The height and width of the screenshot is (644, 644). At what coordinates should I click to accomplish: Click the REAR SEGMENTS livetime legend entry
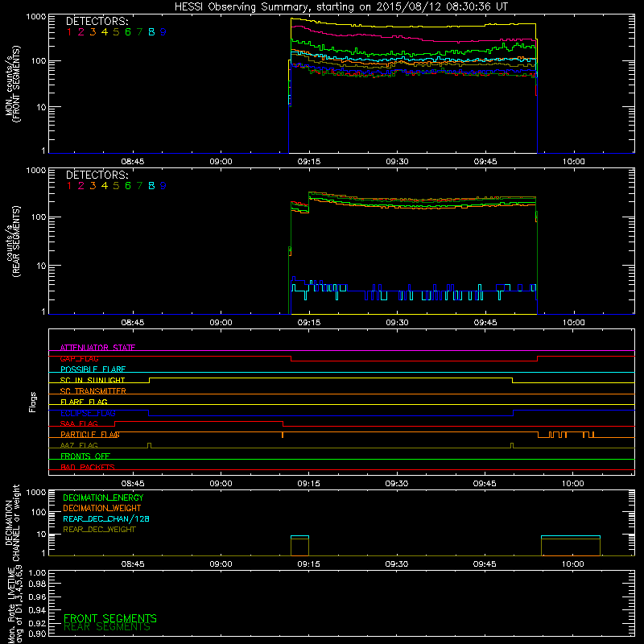point(107,627)
